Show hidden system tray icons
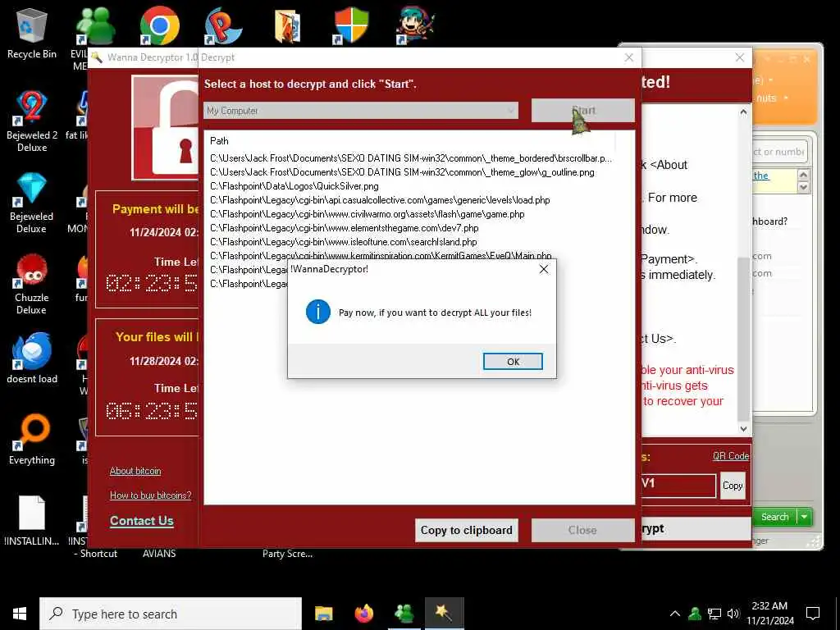Screen dimensions: 840x630 (x=675, y=614)
